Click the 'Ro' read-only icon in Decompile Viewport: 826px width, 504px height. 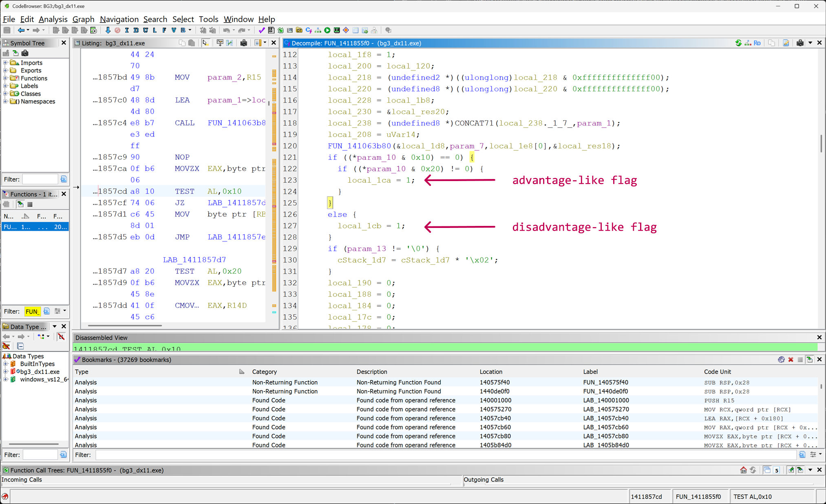(x=757, y=43)
